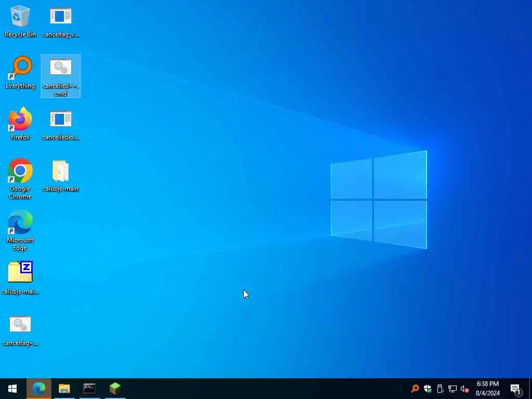The height and width of the screenshot is (399, 532).
Task: Open the Google Chrome desktop shortcut
Action: (x=20, y=179)
